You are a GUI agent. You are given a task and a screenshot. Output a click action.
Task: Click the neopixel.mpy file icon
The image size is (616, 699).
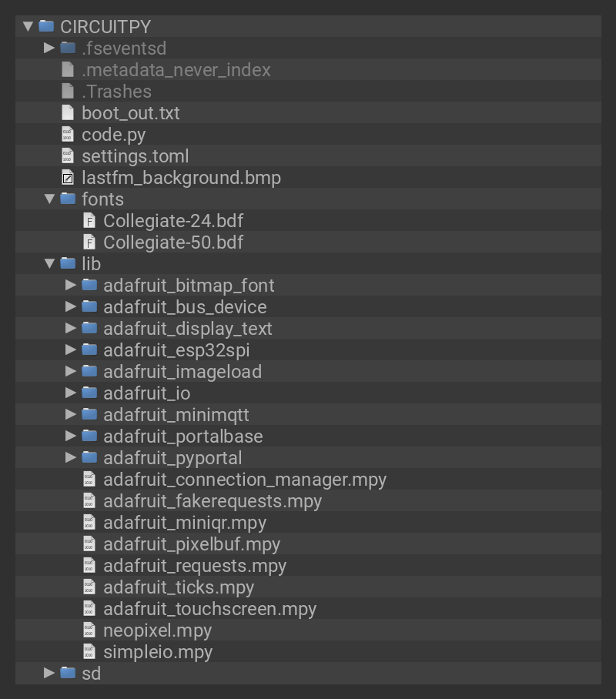tap(89, 630)
